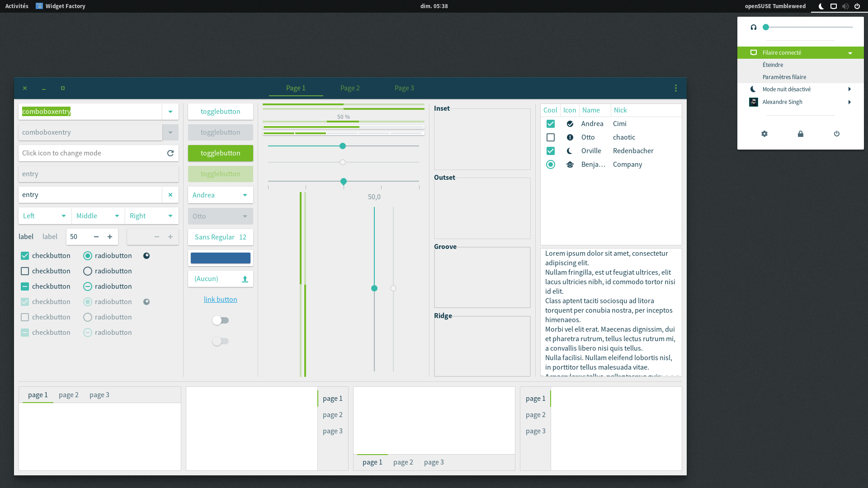This screenshot has width=868, height=488.
Task: Open the three-dot window menu
Action: (x=676, y=88)
